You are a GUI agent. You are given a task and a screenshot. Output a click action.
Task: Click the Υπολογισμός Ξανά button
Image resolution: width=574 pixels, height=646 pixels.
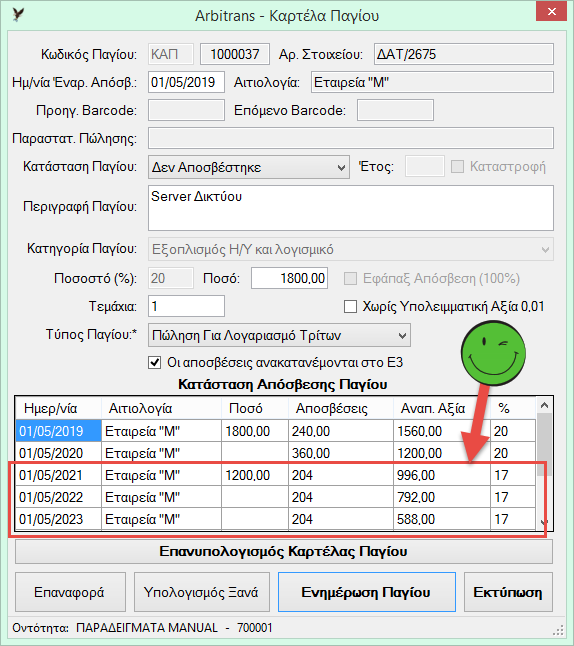pyautogui.click(x=201, y=592)
